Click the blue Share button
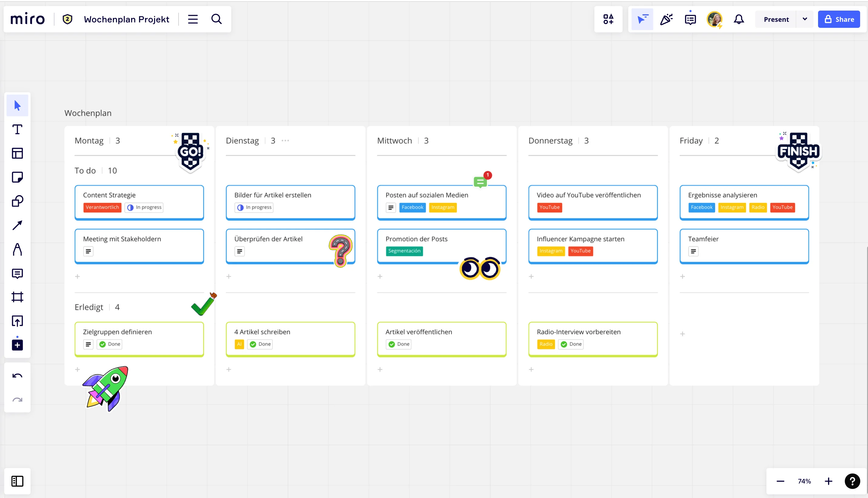 [x=839, y=19]
